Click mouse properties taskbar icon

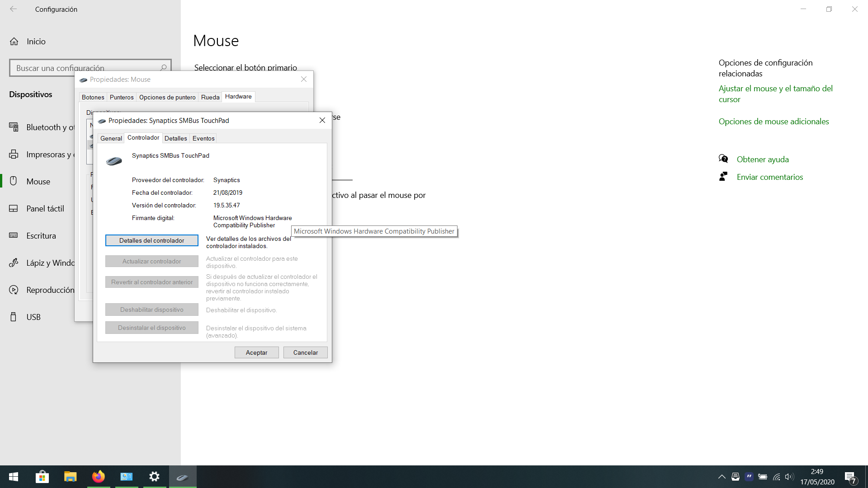[183, 477]
